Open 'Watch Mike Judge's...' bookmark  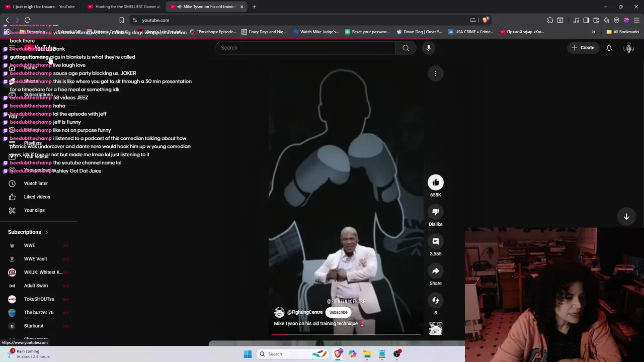(x=315, y=32)
